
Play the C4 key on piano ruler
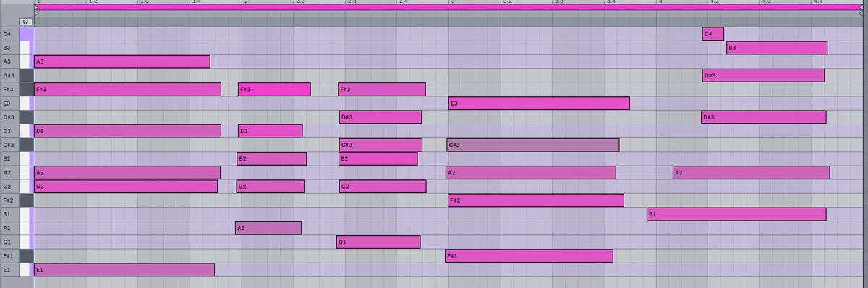[26, 34]
